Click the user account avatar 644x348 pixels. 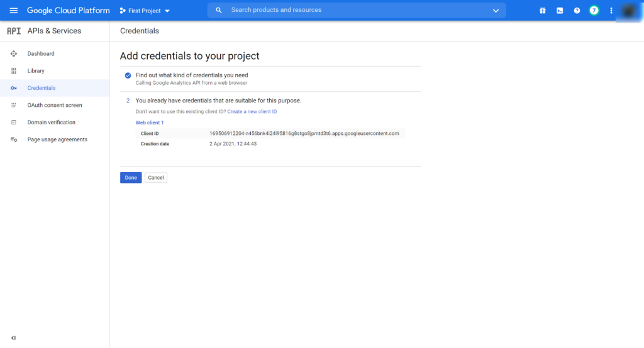[628, 11]
